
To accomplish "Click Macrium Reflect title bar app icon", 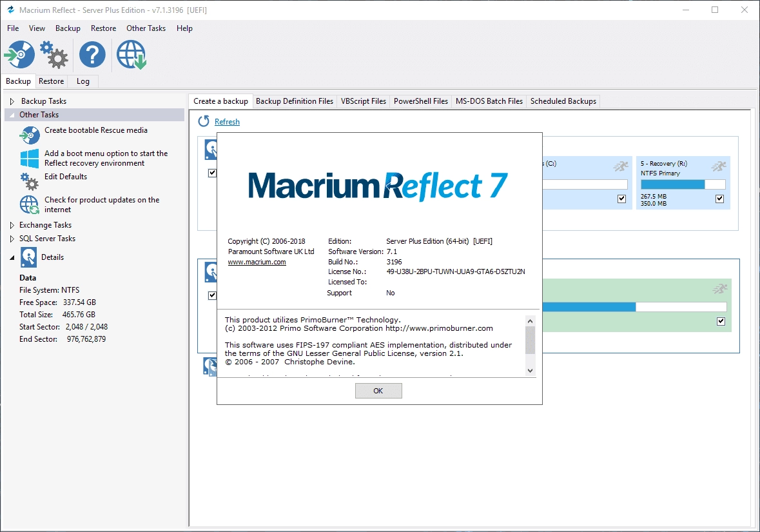I will 11,10.
